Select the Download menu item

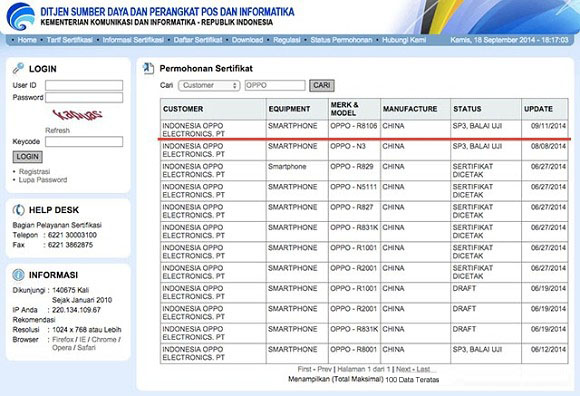pos(247,40)
